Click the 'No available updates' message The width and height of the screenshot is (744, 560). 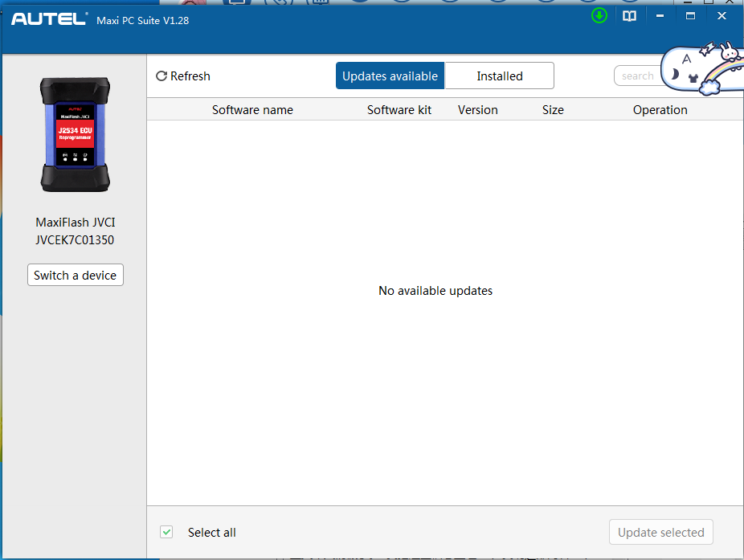tap(435, 290)
